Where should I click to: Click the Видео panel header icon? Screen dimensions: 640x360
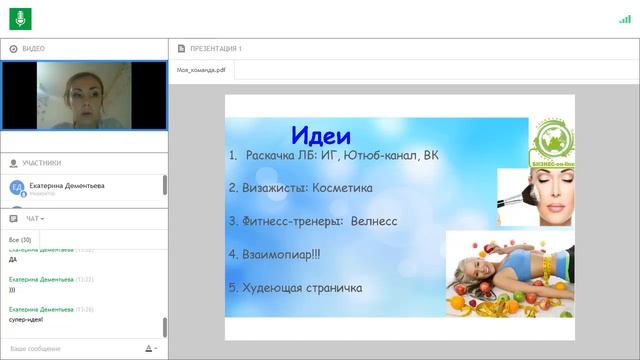tap(13, 49)
